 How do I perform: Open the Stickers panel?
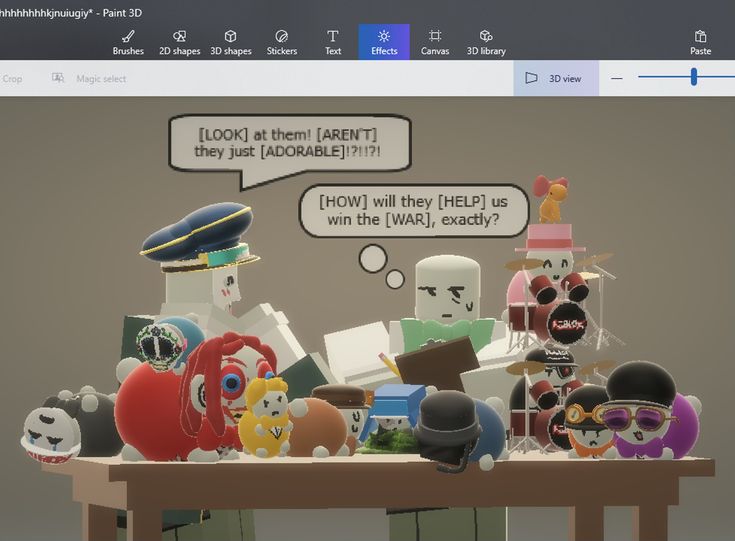tap(282, 42)
